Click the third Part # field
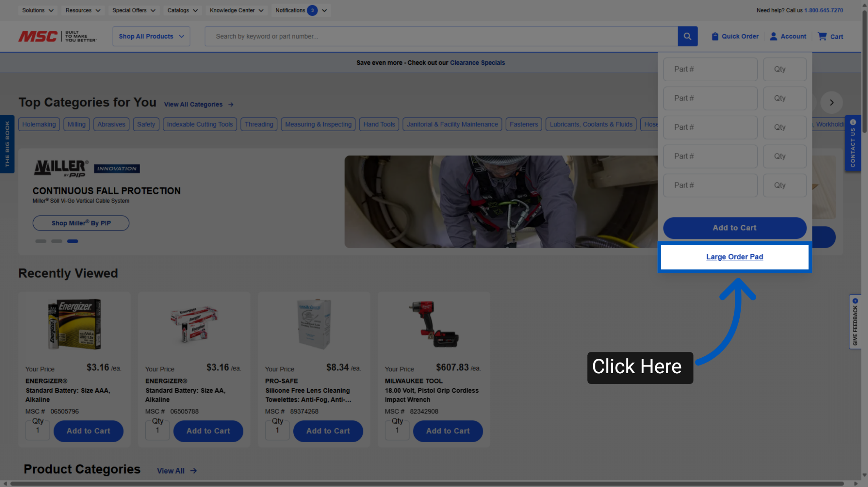 click(x=710, y=127)
